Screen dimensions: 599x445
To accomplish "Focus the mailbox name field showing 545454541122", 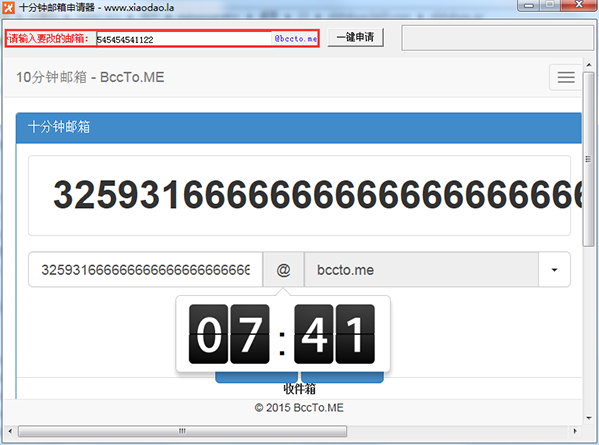I will coord(184,39).
